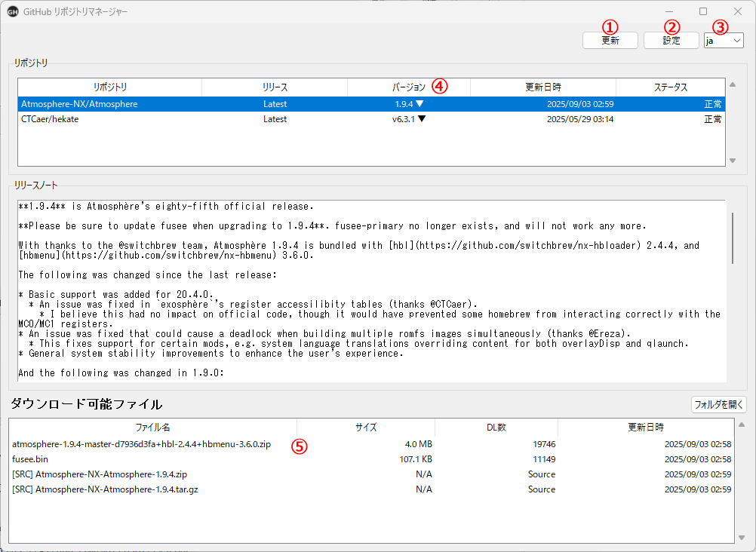
Task: Click the フォルダを開く button
Action: pyautogui.click(x=719, y=404)
